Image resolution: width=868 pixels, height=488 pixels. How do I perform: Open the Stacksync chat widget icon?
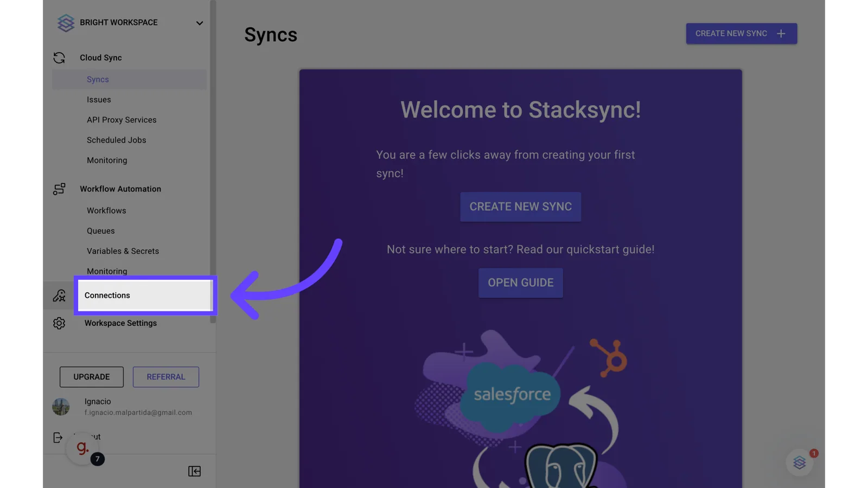click(x=800, y=463)
